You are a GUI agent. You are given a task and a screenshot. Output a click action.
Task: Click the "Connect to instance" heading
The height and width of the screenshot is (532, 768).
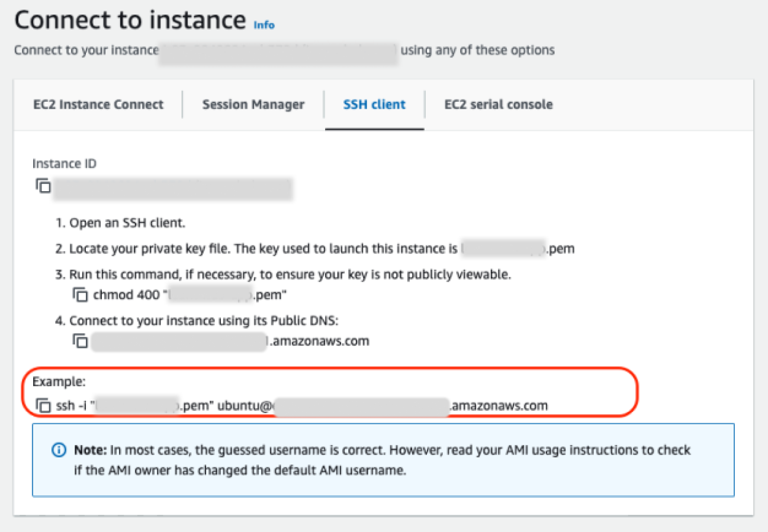click(x=130, y=21)
